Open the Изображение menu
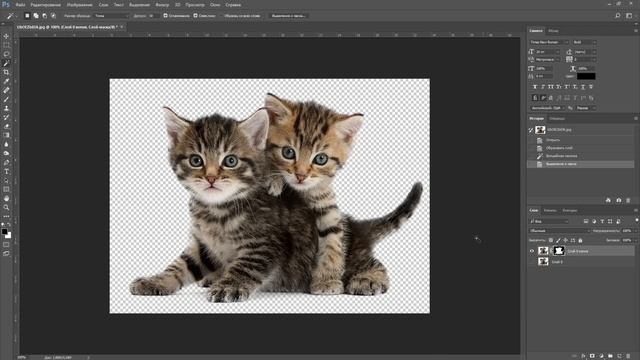 coord(80,5)
